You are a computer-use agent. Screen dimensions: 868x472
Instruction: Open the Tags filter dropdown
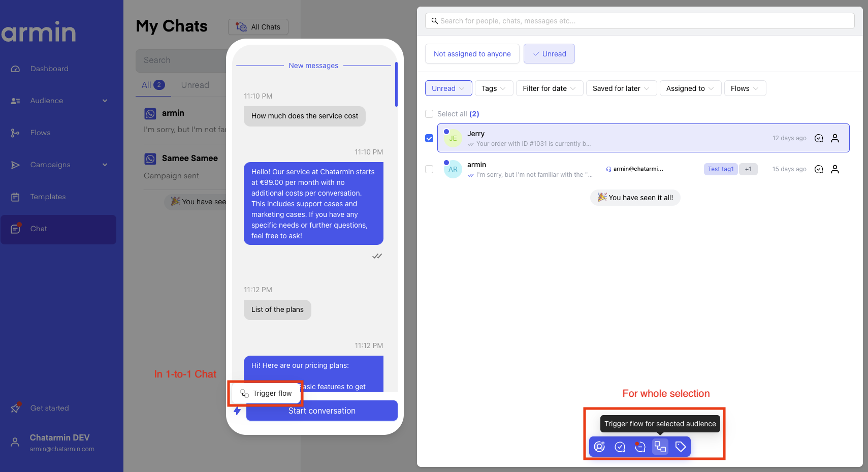click(494, 88)
